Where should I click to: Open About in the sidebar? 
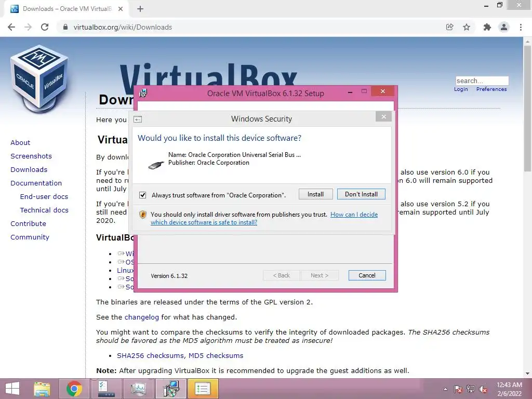tap(20, 142)
